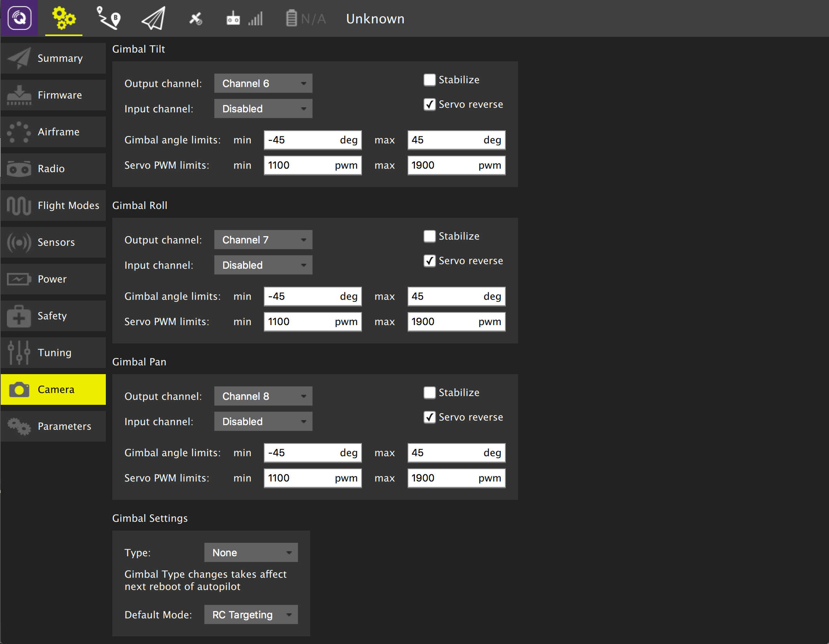
Task: Switch to the Flight Modes section
Action: 53,205
